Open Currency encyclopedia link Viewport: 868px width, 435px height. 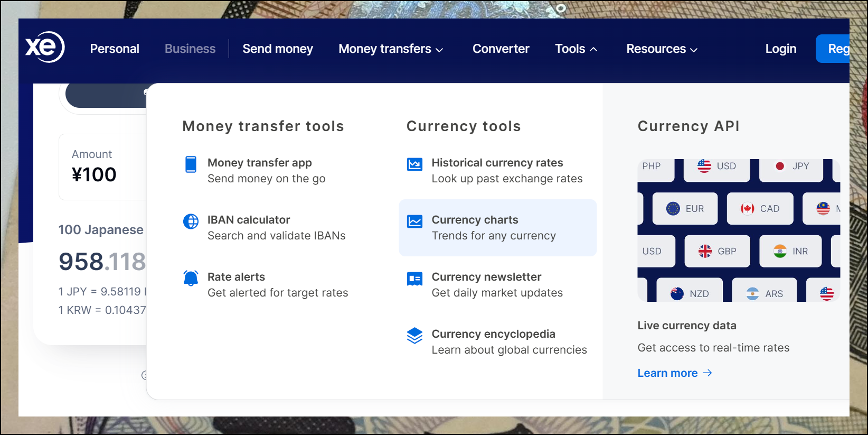[494, 334]
